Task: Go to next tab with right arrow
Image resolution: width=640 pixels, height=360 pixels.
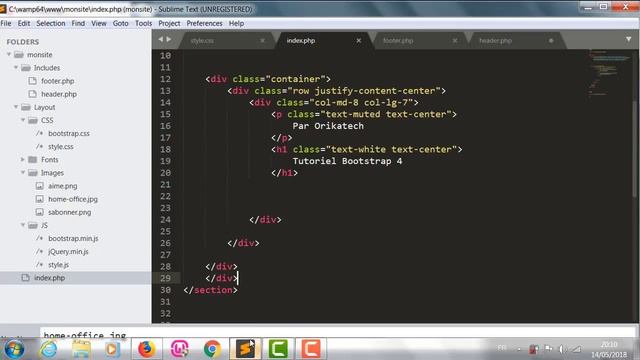Action: click(169, 39)
